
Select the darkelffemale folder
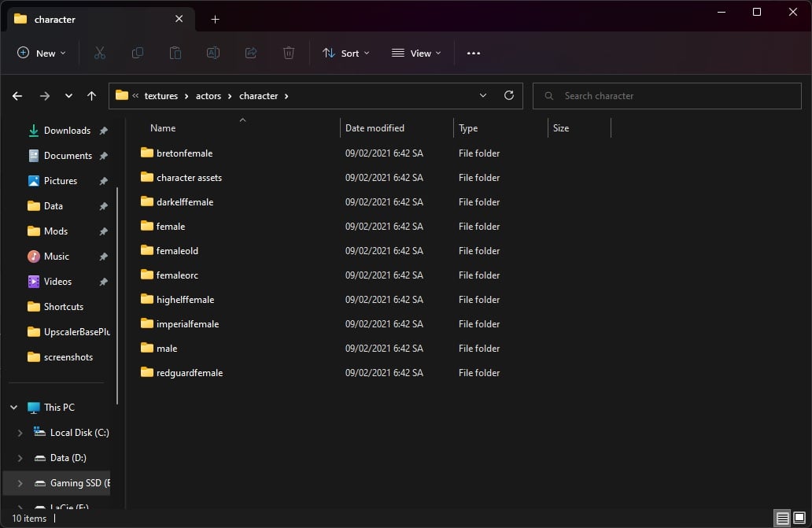[x=185, y=202]
